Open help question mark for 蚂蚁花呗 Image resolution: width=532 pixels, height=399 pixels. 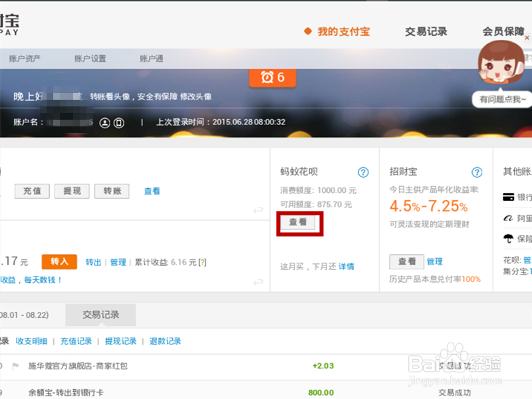tap(363, 172)
